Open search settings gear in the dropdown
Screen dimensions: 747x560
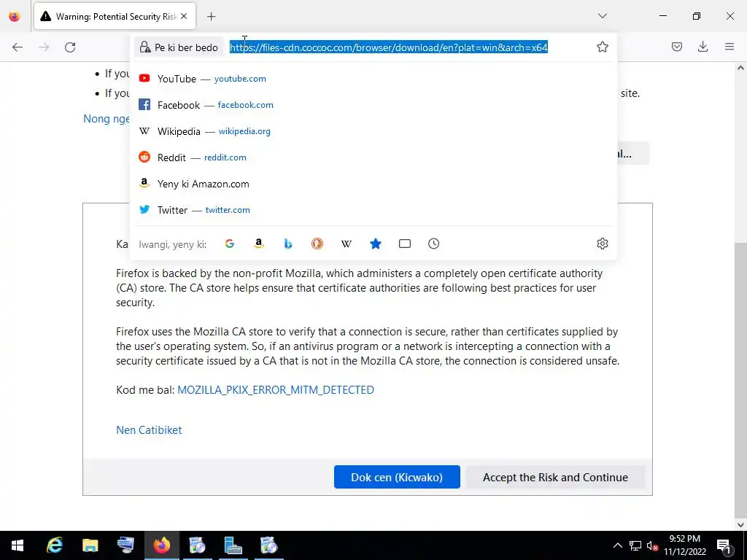click(x=602, y=244)
